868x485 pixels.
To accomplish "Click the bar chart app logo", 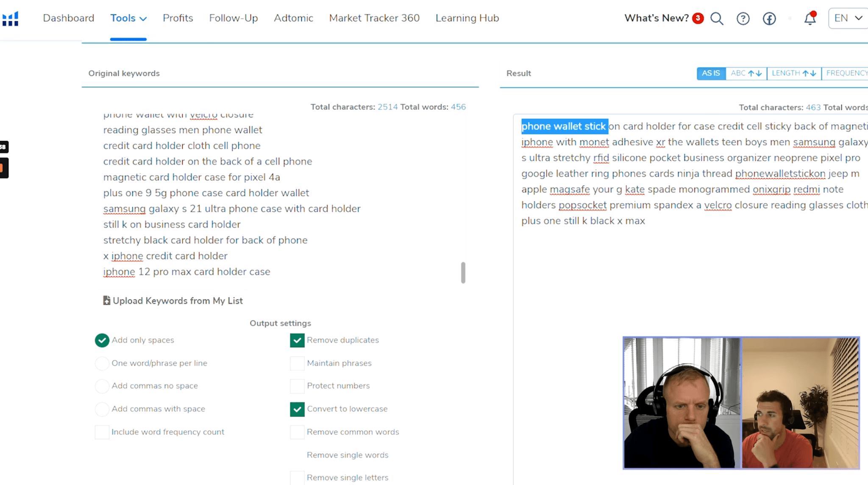I will click(10, 19).
